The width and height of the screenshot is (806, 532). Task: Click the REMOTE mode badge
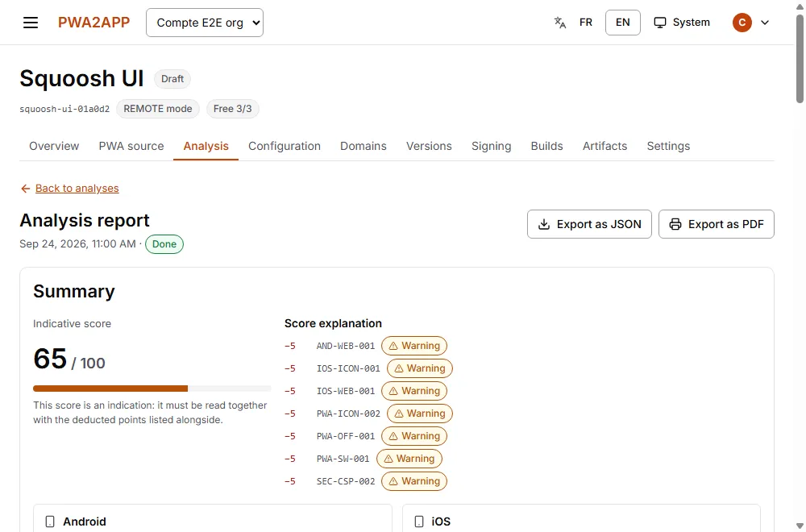pyautogui.click(x=158, y=109)
